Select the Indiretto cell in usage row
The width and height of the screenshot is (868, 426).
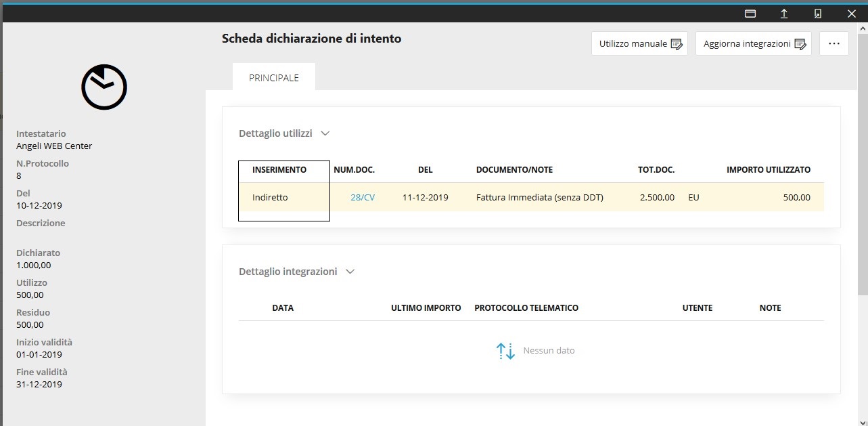coord(270,198)
